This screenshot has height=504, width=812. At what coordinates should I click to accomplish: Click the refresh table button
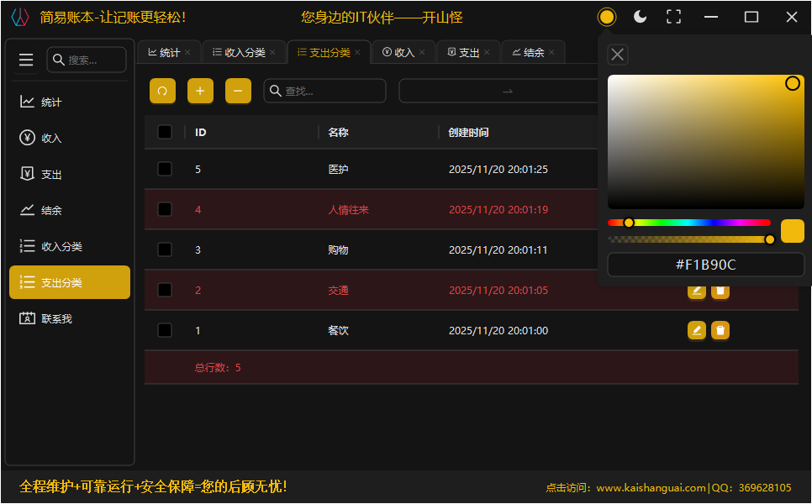pyautogui.click(x=162, y=91)
